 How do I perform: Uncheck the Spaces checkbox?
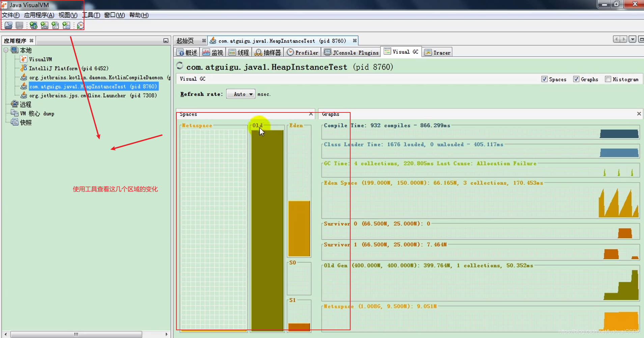click(544, 79)
